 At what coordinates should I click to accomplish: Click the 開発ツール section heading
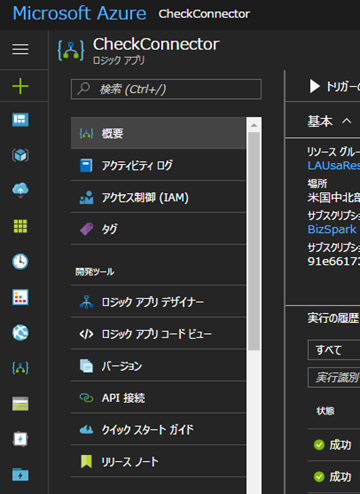(x=95, y=272)
